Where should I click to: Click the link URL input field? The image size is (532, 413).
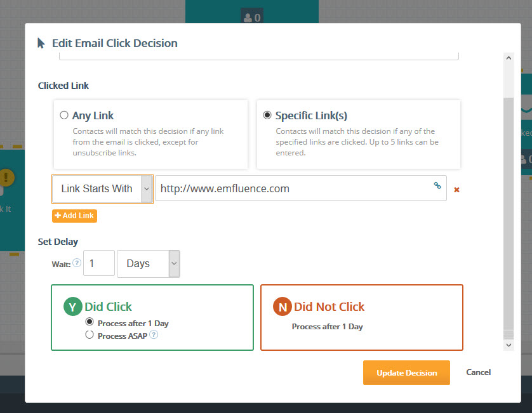click(301, 188)
